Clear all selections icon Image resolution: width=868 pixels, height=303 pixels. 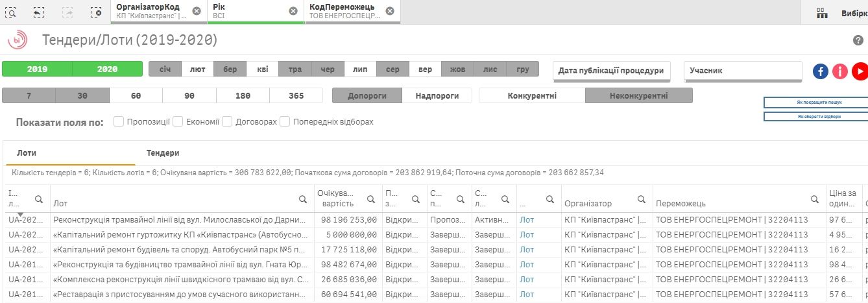click(x=95, y=12)
